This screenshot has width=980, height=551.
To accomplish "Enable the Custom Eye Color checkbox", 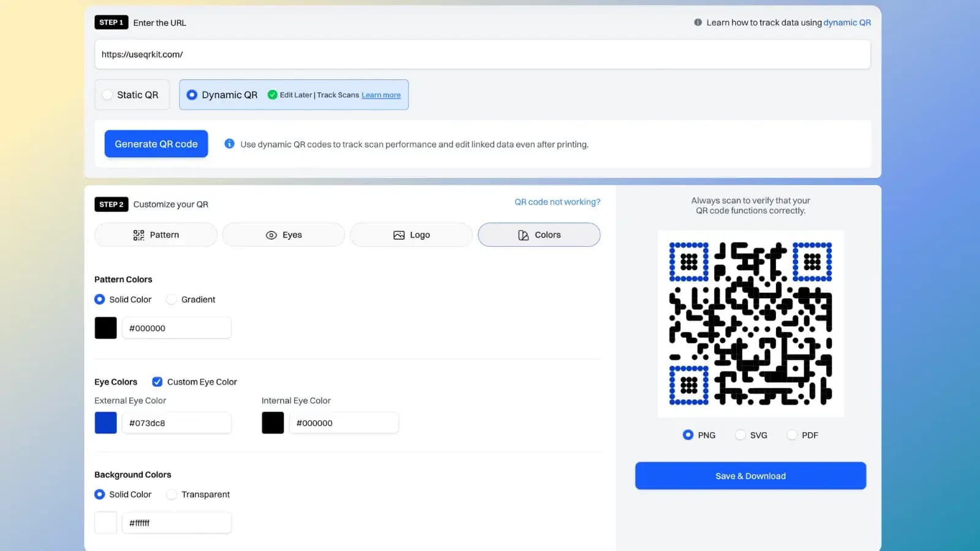I will (157, 381).
